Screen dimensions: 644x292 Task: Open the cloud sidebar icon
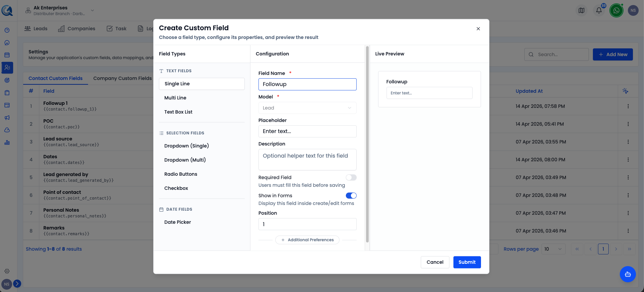point(7,130)
